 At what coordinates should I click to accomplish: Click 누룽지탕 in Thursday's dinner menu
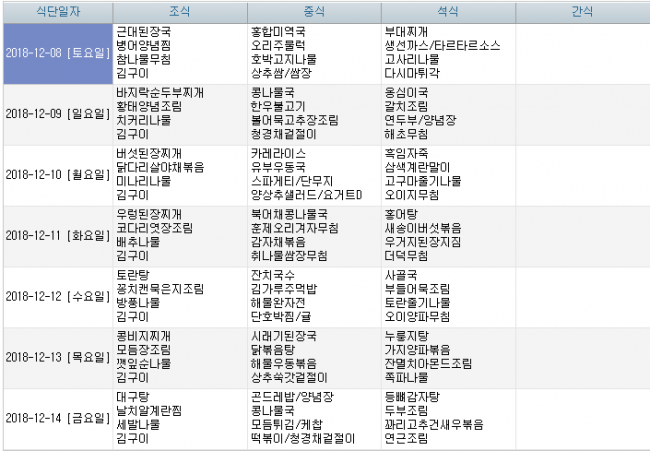(406, 335)
